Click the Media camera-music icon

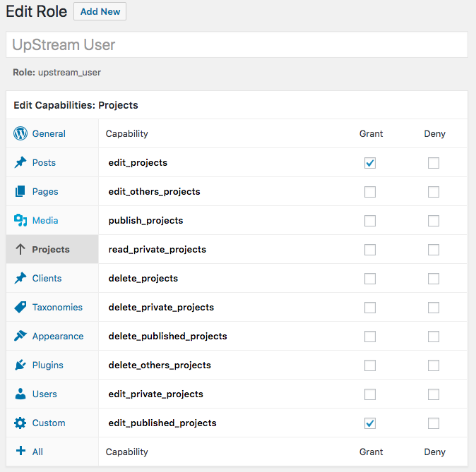[x=20, y=220]
